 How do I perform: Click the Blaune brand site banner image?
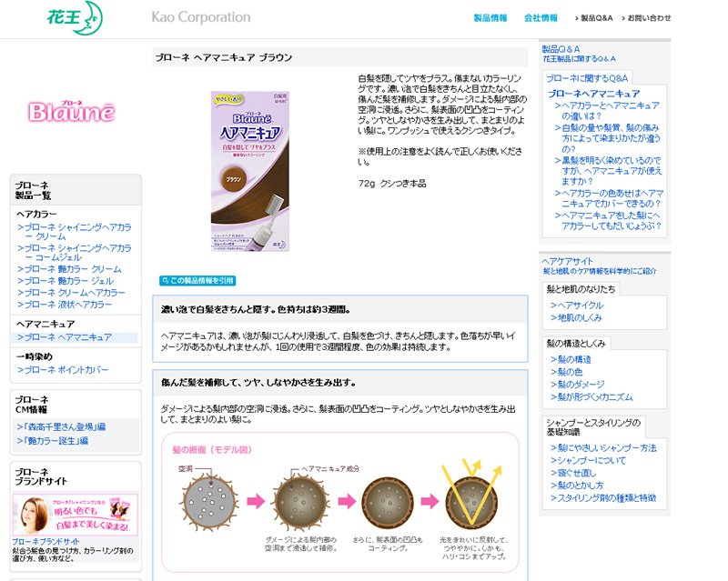point(76,515)
